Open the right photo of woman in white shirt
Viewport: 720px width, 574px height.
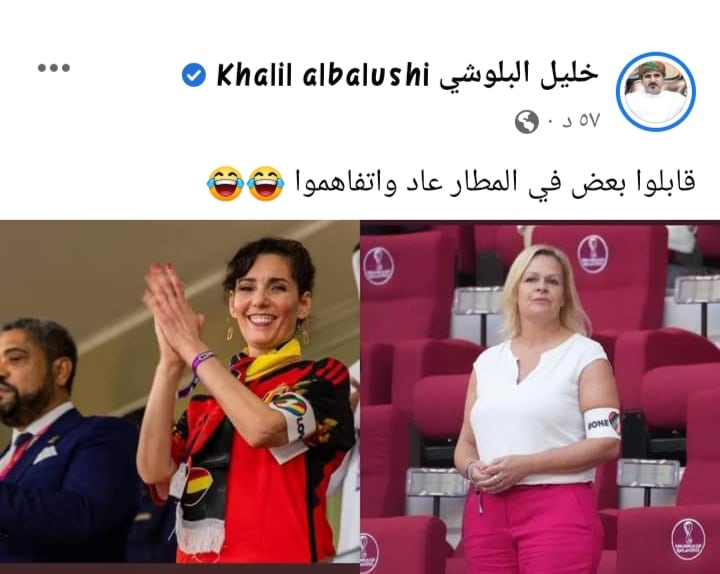coord(540,397)
